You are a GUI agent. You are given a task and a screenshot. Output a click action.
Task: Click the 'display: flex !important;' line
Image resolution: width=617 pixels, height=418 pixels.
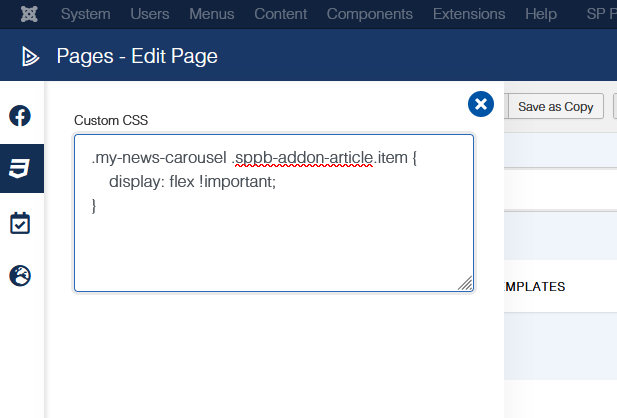[x=192, y=182]
